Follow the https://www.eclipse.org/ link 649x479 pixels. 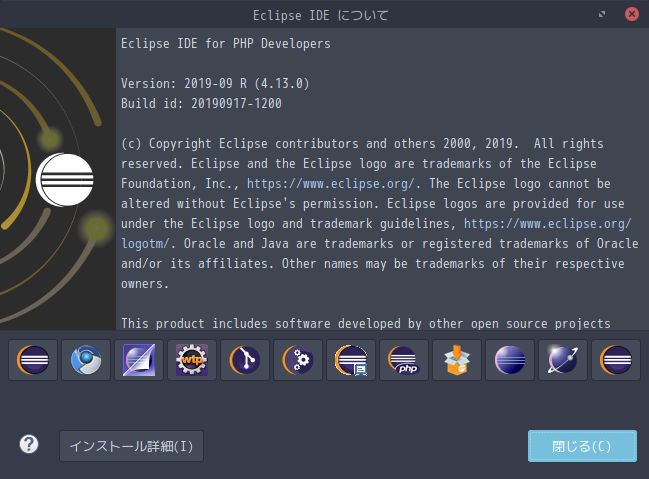click(330, 183)
